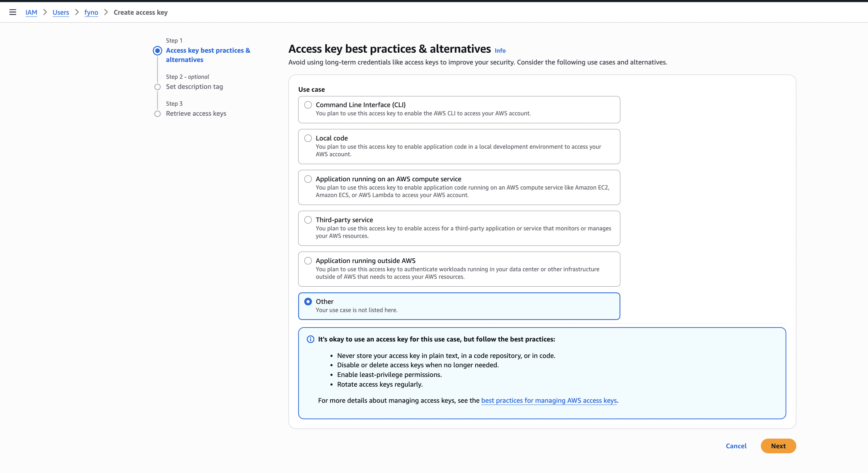
Task: Select the Other use case radio
Action: [308, 302]
